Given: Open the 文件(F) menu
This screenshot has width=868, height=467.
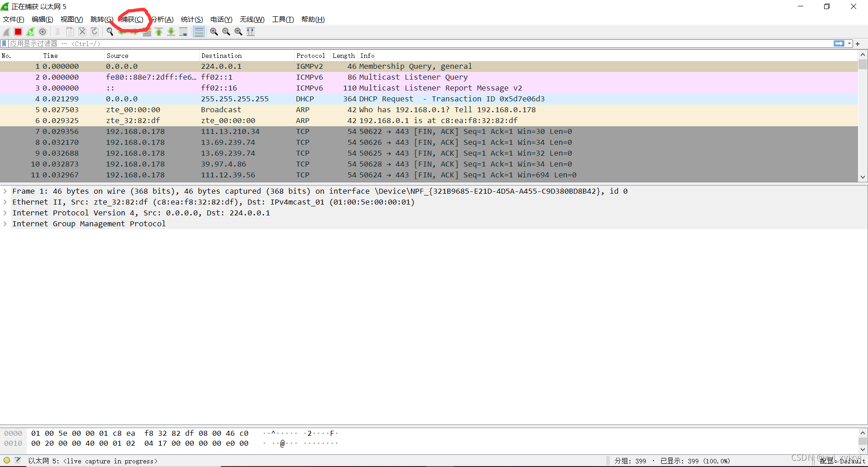Looking at the screenshot, I should point(14,19).
